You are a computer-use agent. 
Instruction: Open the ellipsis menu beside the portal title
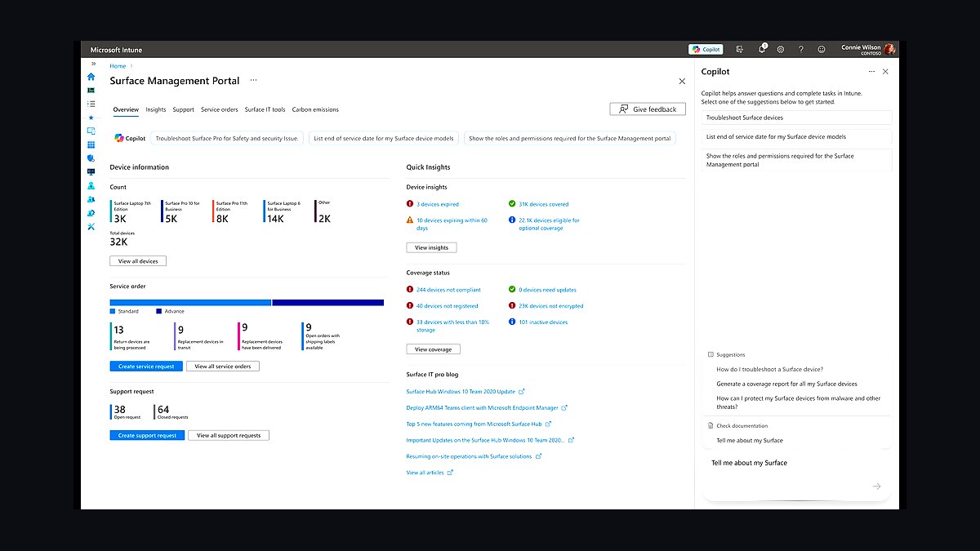coord(253,80)
